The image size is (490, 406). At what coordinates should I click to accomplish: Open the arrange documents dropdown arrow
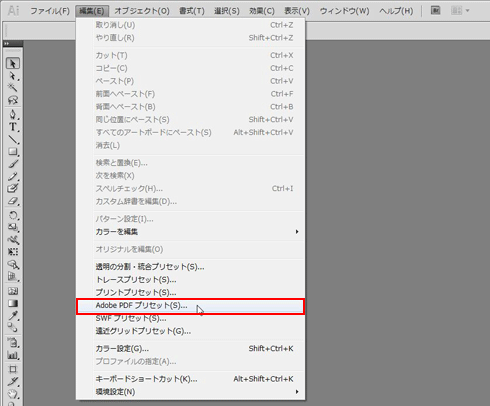coord(467,11)
